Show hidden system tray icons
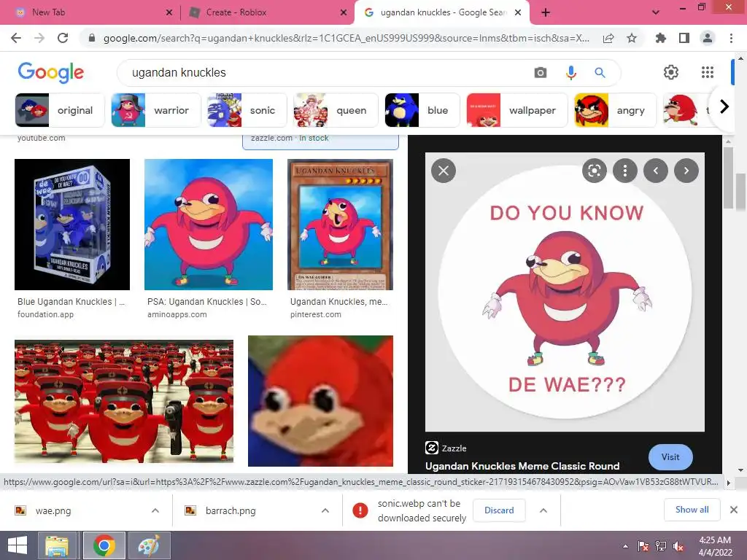Screen dimensions: 747x560 (625, 545)
